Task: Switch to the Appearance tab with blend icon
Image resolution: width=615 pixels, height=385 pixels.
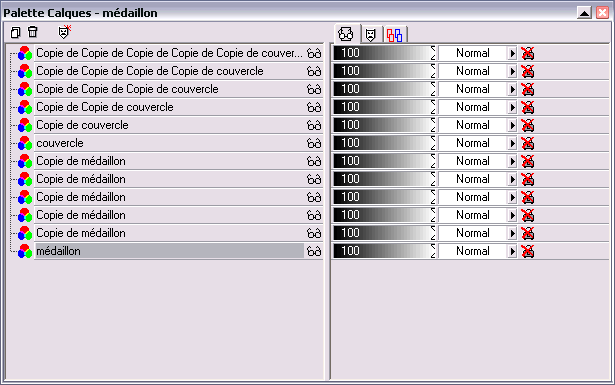Action: [346, 34]
